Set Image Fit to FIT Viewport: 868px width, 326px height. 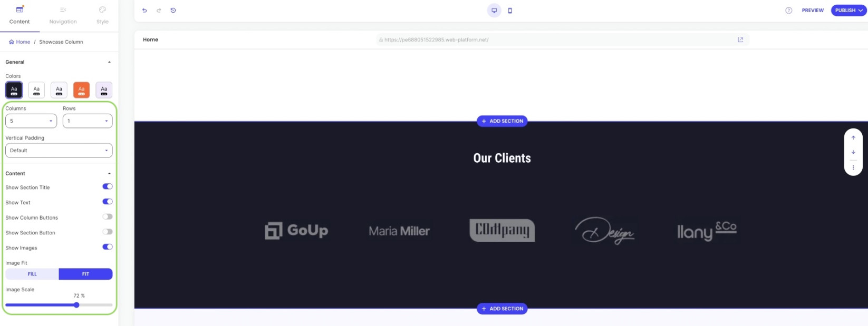point(85,274)
